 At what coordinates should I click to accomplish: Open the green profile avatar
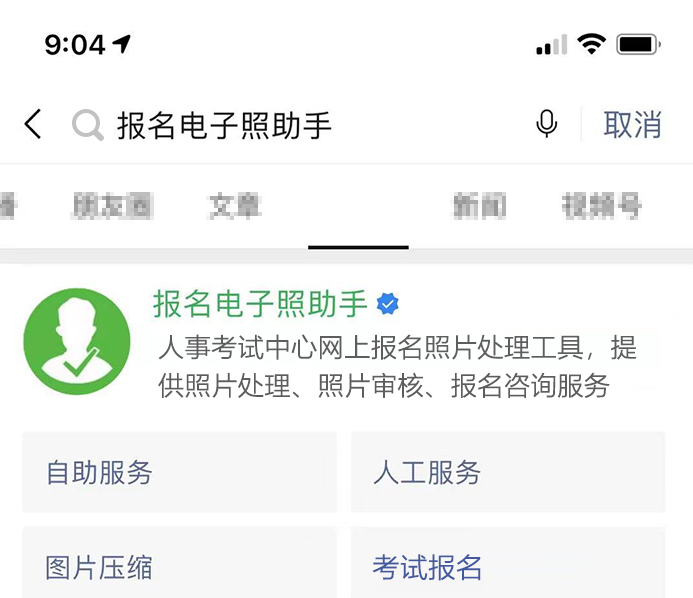pos(77,342)
